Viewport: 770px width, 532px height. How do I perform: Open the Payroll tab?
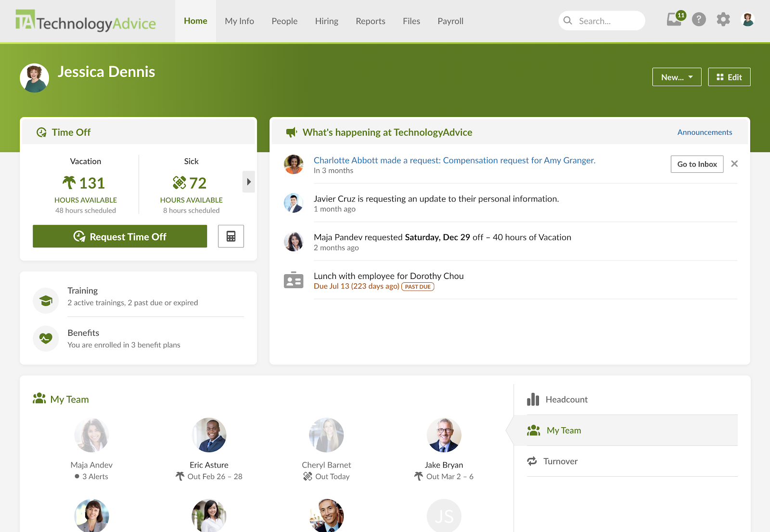(x=450, y=21)
